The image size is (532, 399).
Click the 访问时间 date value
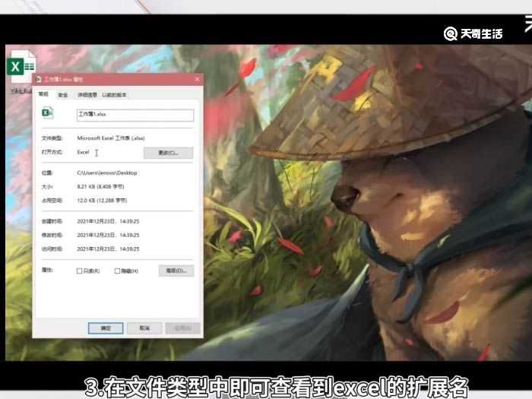108,249
